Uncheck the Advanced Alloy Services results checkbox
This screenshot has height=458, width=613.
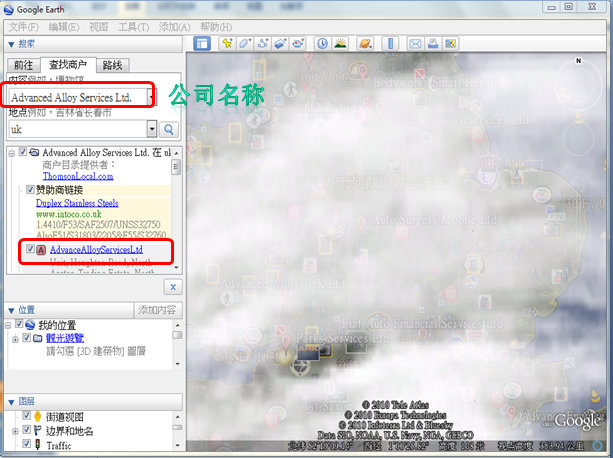tap(23, 152)
